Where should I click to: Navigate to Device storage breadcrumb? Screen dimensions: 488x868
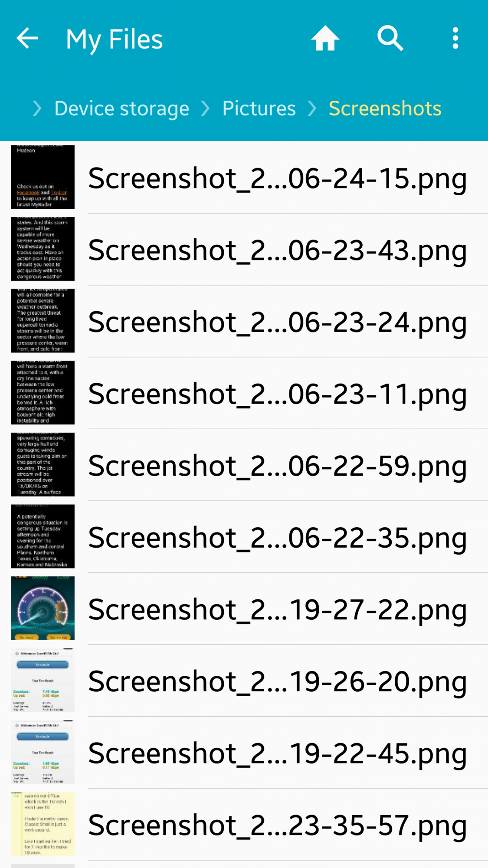point(122,108)
